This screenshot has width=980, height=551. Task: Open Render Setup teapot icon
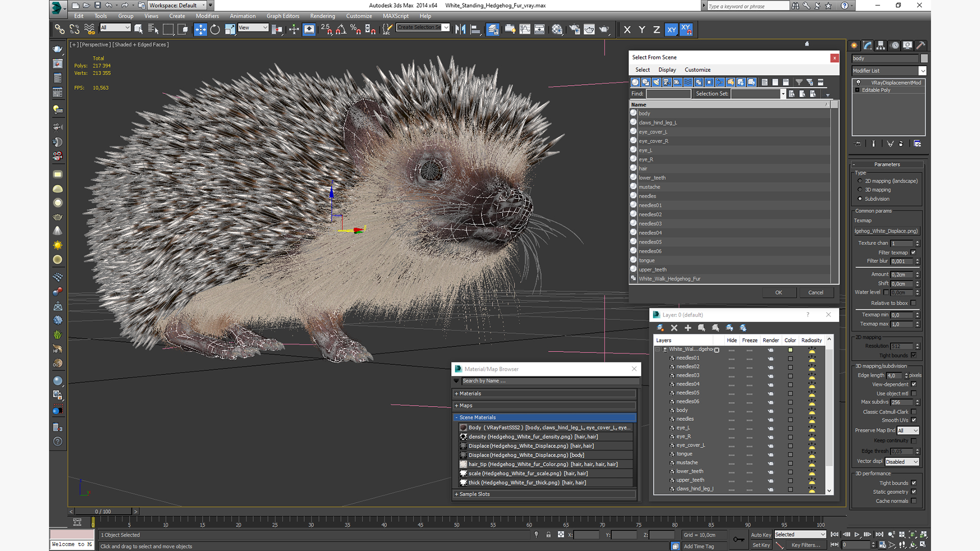coord(575,30)
